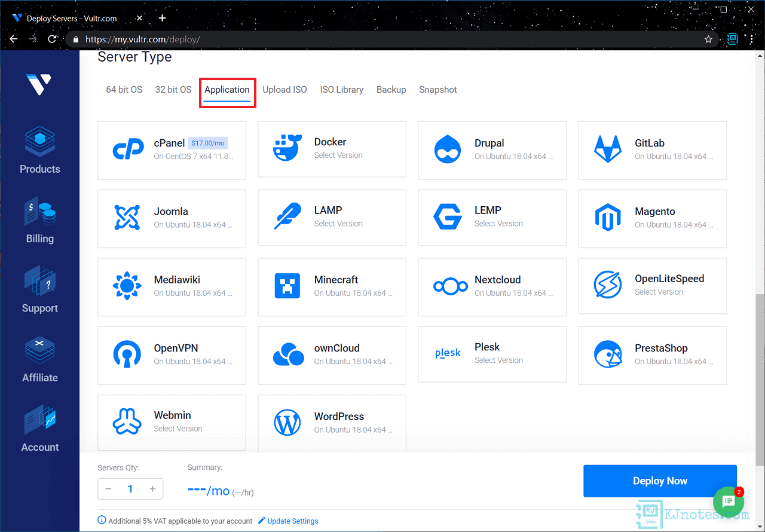Select the LEMP logo icon
765x532 pixels.
point(448,216)
